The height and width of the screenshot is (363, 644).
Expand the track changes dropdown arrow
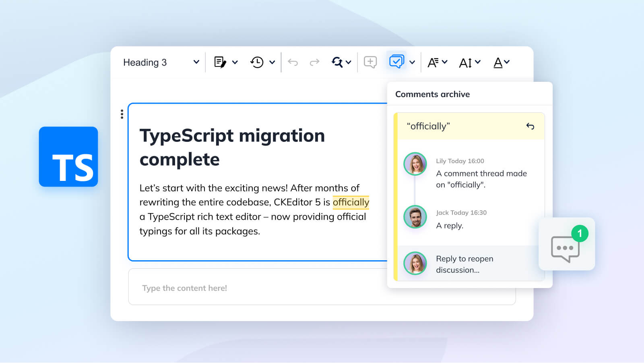pos(235,62)
